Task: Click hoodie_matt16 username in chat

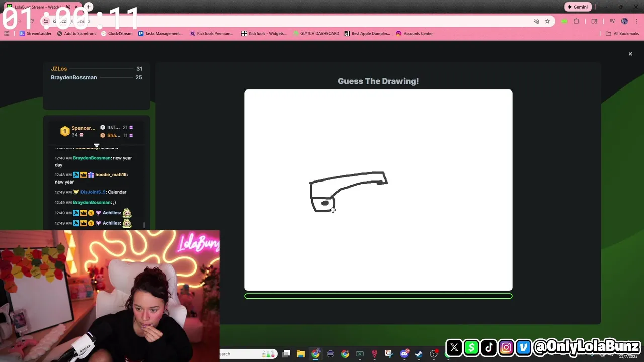Action: [x=111, y=175]
